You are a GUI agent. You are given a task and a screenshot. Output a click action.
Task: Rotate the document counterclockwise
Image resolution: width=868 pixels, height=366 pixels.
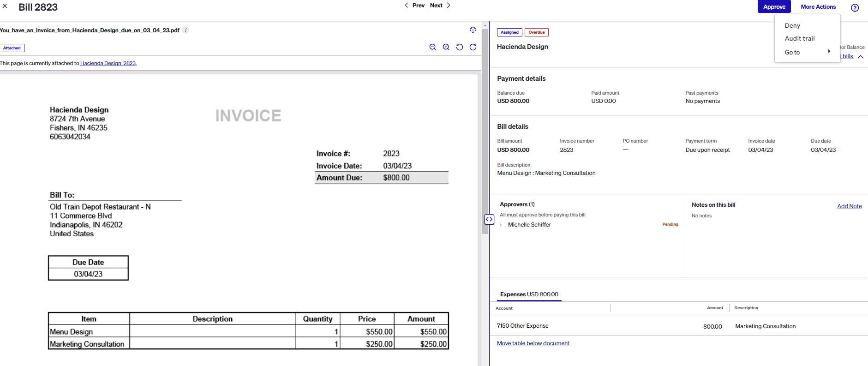click(460, 47)
